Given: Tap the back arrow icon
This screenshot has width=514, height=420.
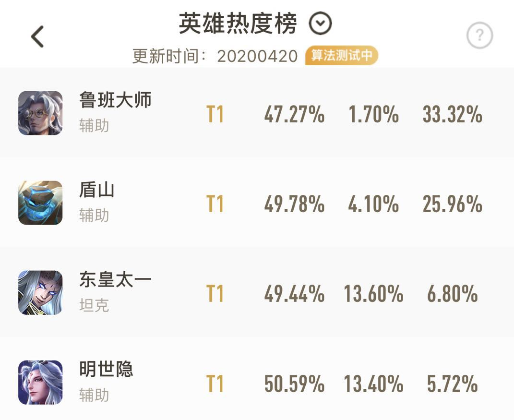Looking at the screenshot, I should tap(37, 36).
